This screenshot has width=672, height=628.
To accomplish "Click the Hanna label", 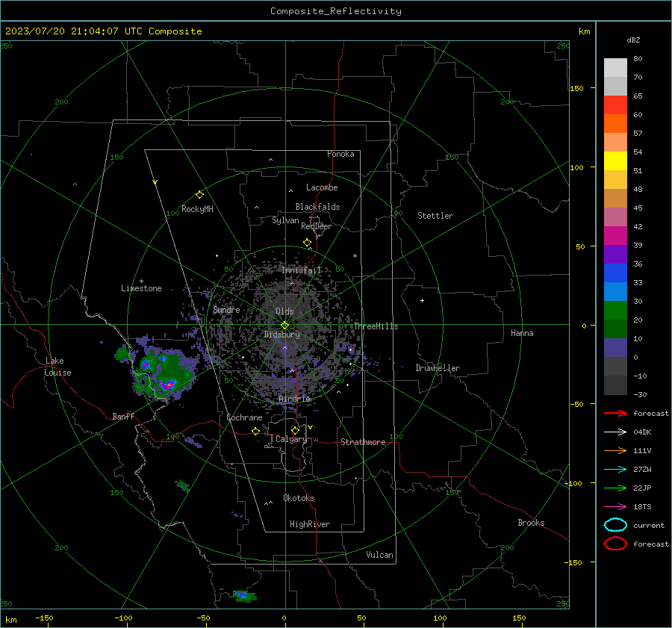I will [x=522, y=333].
